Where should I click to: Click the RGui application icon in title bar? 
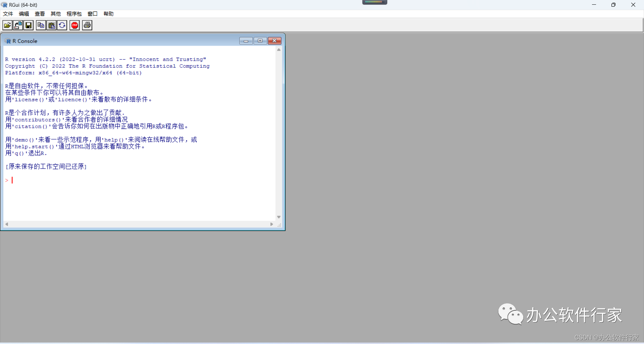pos(4,5)
